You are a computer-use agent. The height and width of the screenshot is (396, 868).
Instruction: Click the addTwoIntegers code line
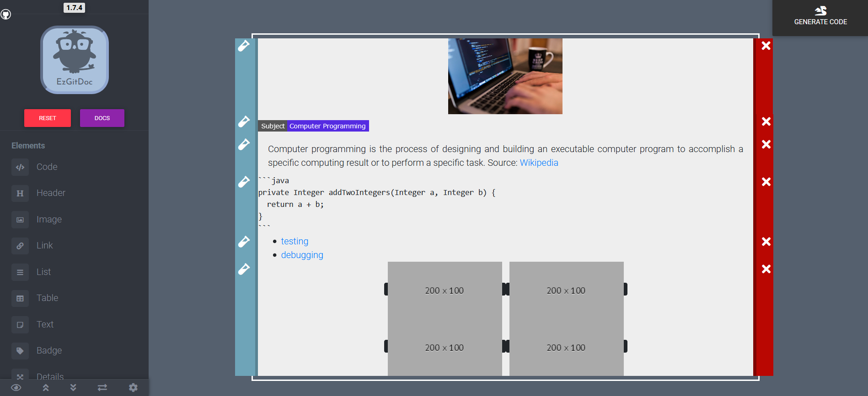pos(377,192)
